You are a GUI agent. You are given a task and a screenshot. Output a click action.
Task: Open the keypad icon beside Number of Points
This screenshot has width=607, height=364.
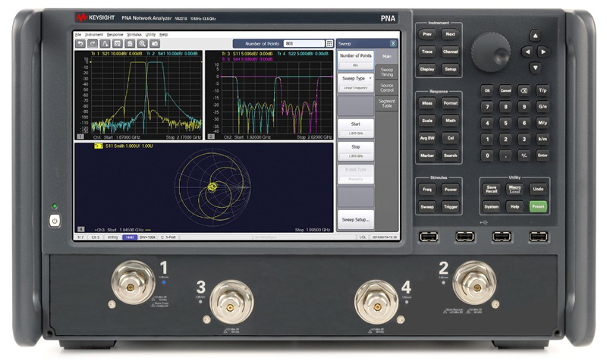pyautogui.click(x=329, y=44)
